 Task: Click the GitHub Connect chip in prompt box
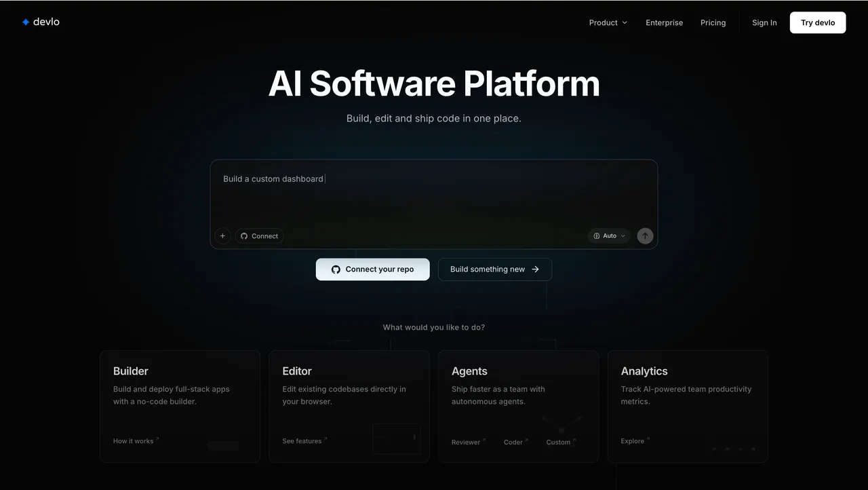[259, 236]
